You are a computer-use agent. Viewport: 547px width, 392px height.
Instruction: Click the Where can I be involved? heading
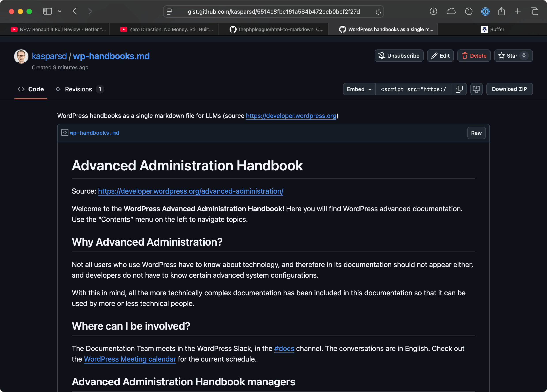(x=131, y=326)
